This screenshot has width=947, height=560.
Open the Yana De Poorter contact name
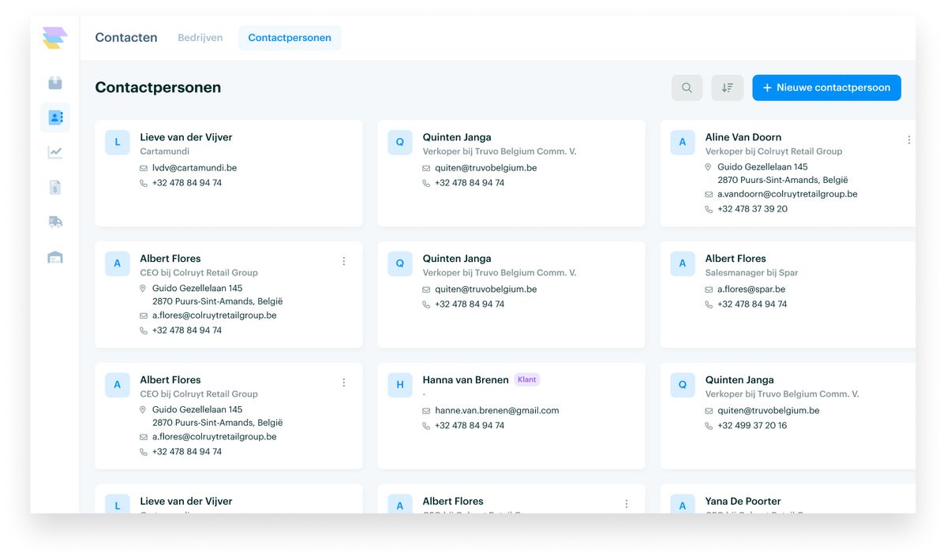click(x=743, y=502)
